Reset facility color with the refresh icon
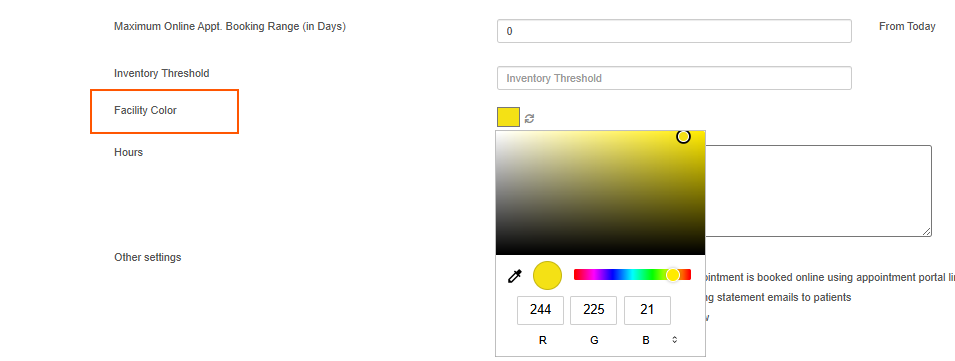Image resolution: width=955 pixels, height=361 pixels. [x=529, y=118]
